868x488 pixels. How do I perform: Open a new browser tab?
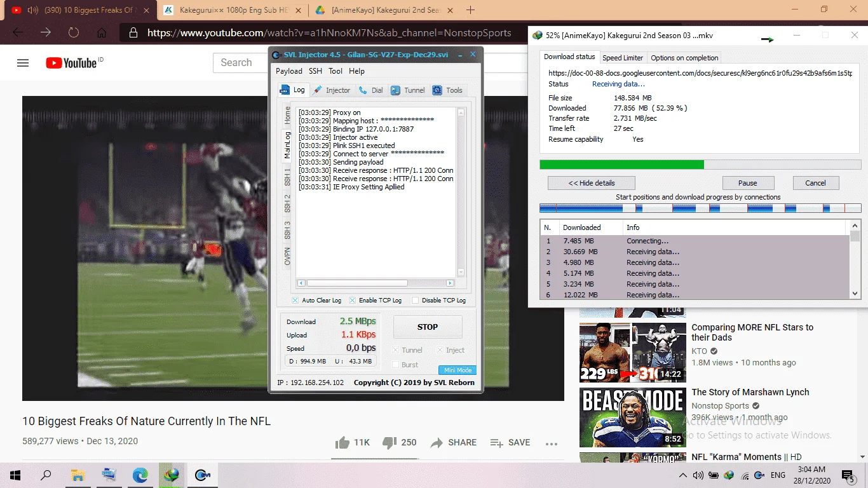(x=471, y=10)
